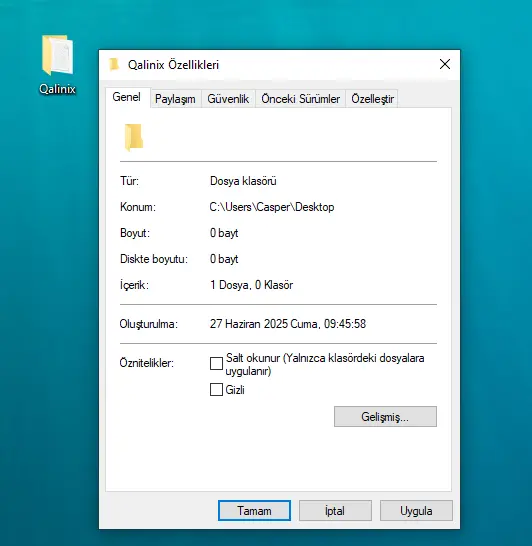
Task: Click the location value C:\Users\Casper\Desktop
Action: [x=272, y=207]
